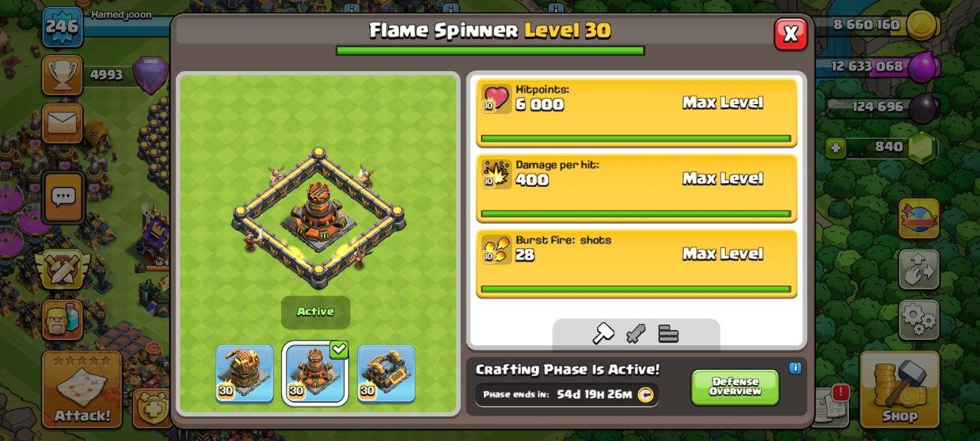This screenshot has width=980, height=441.
Task: Open the trophy league icon
Action: click(x=62, y=75)
